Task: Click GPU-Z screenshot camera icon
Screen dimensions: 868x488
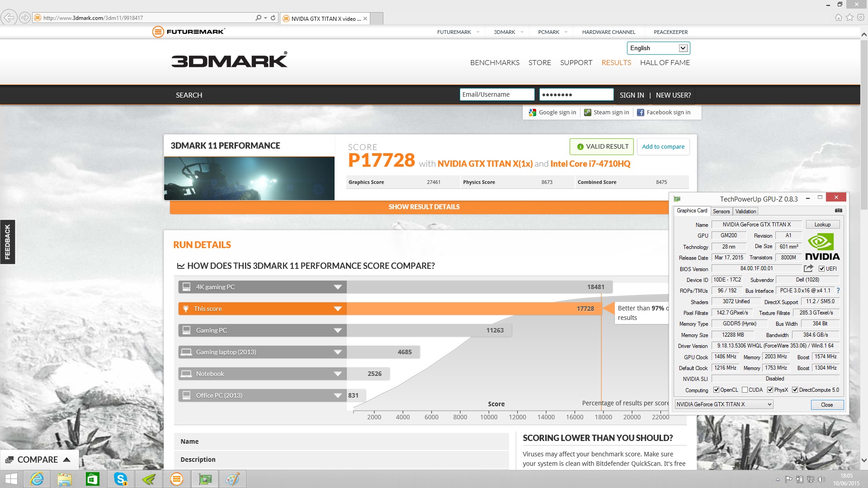Action: pos(838,211)
